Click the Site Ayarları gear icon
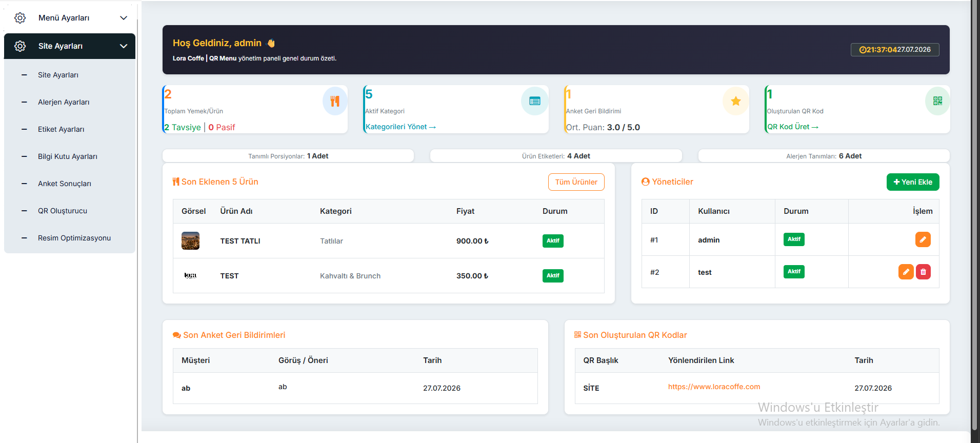This screenshot has height=443, width=980. 20,46
